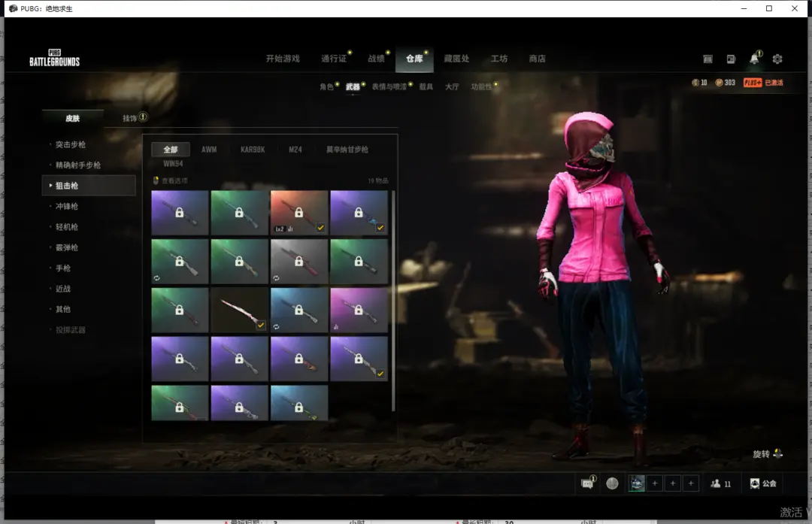Screen dimensions: 812x524
Task: Click the G-Coin balance showing 10
Action: (699, 83)
